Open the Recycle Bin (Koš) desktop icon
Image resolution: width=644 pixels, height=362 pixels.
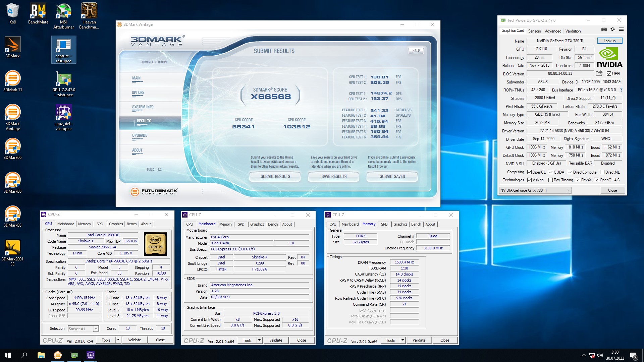tap(12, 14)
